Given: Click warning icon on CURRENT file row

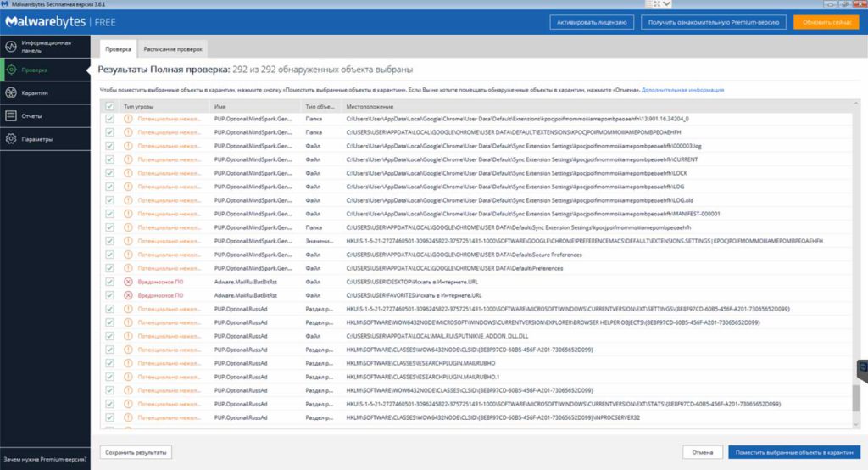Looking at the screenshot, I should coord(128,159).
